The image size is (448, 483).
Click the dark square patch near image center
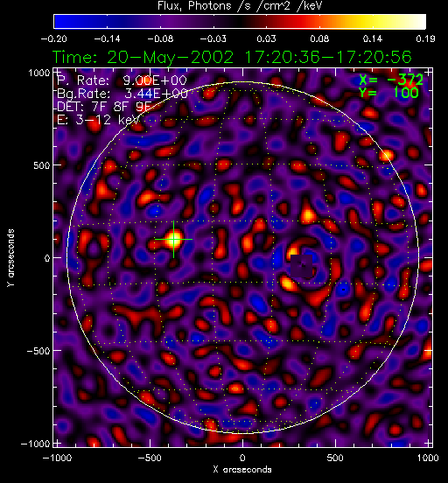click(302, 266)
